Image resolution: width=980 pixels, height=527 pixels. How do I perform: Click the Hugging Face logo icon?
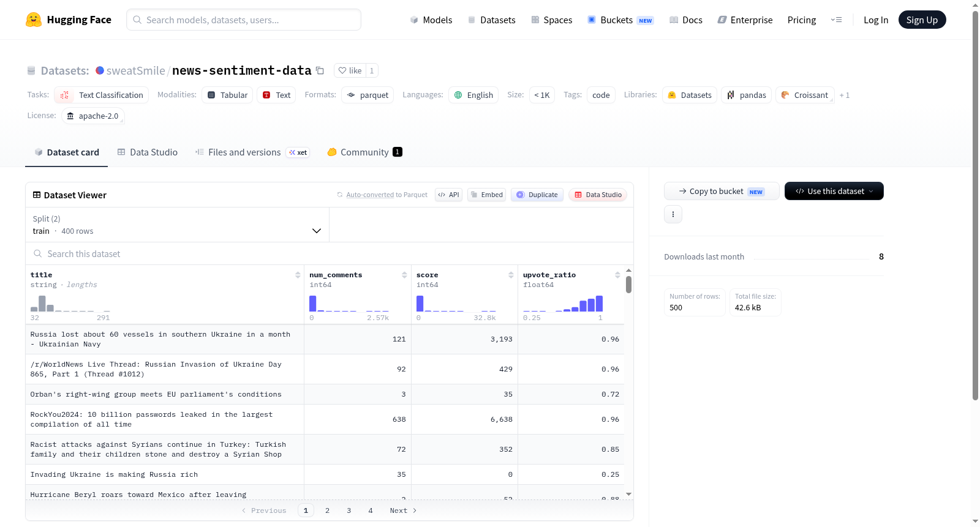point(34,20)
